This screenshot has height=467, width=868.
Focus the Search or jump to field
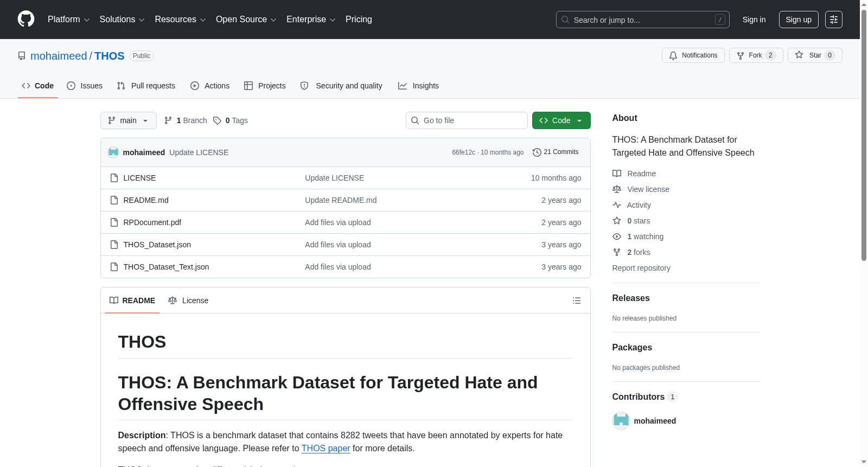643,20
